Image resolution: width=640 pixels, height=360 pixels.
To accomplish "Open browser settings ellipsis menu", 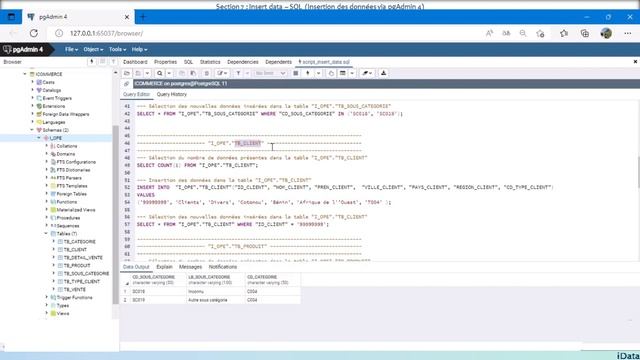I will pyautogui.click(x=628, y=33).
